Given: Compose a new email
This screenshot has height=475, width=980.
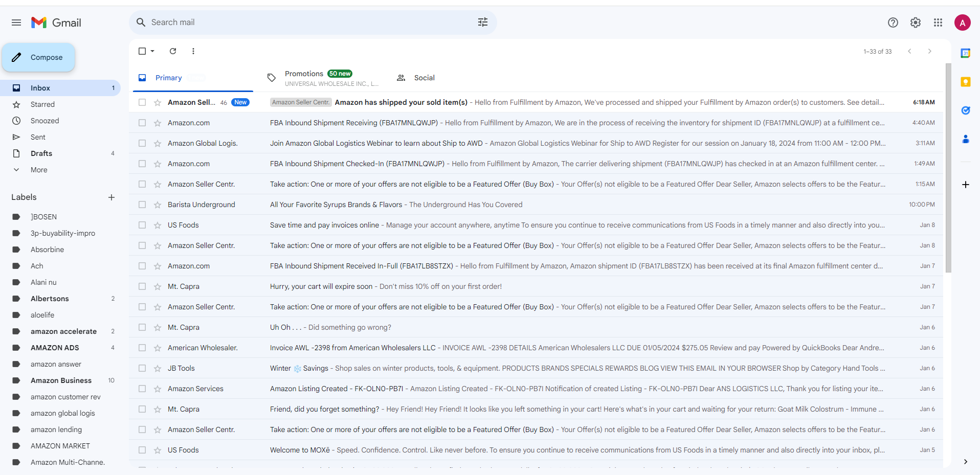Looking at the screenshot, I should [x=38, y=57].
